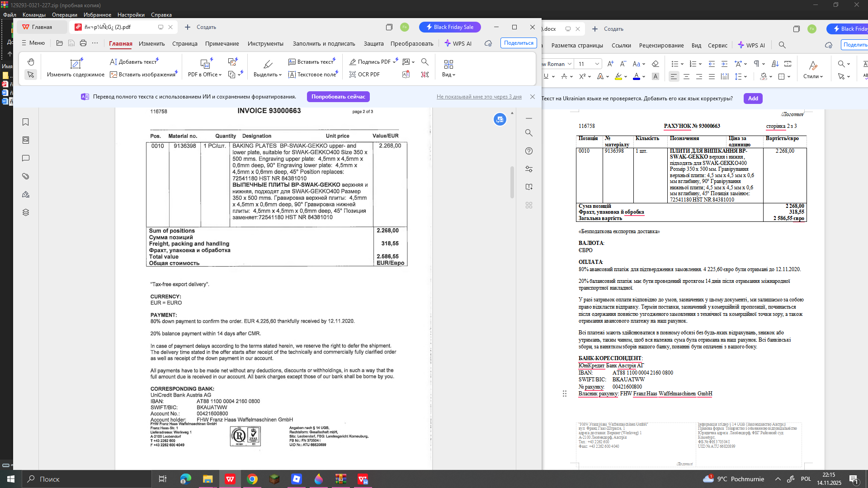Open the Изменить tab in PDF editor
Image resolution: width=868 pixels, height=488 pixels.
(152, 43)
